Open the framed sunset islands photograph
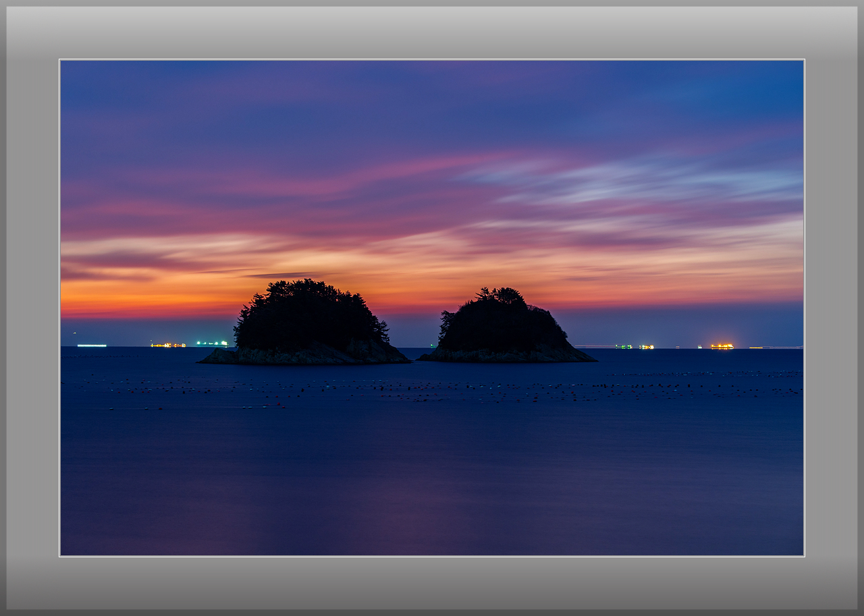The image size is (864, 616). tap(432, 308)
